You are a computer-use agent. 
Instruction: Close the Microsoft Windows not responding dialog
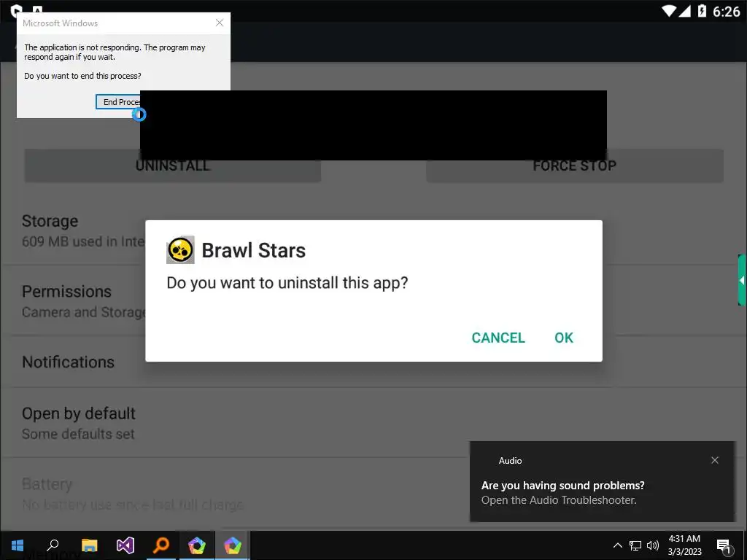tap(219, 23)
